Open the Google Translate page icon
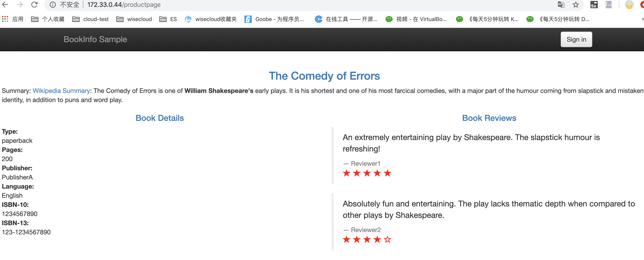Screen dimensions: 644x260 click(x=561, y=5)
